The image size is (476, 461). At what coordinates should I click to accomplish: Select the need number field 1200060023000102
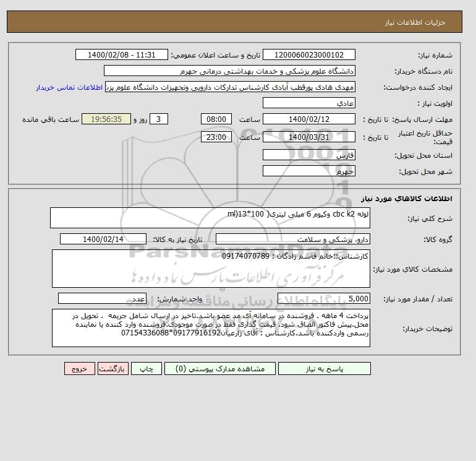point(308,54)
